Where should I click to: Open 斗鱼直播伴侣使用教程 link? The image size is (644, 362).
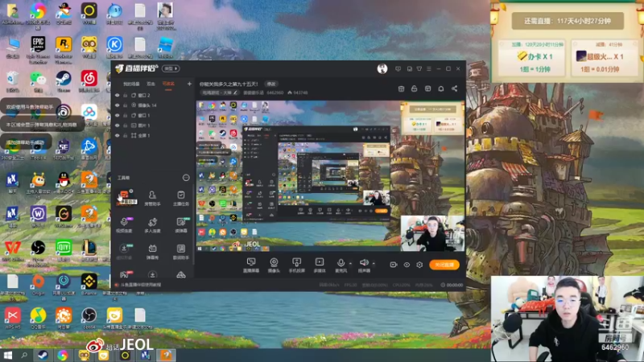(x=141, y=285)
